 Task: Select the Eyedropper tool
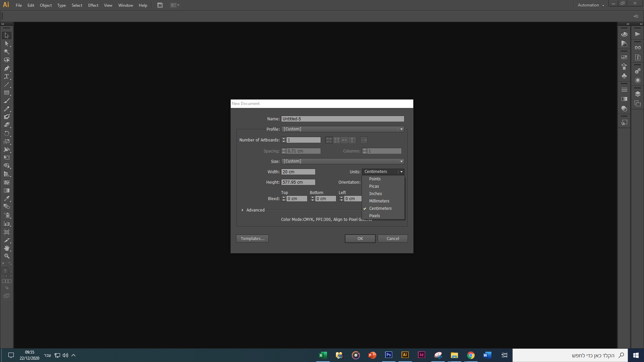point(6,198)
